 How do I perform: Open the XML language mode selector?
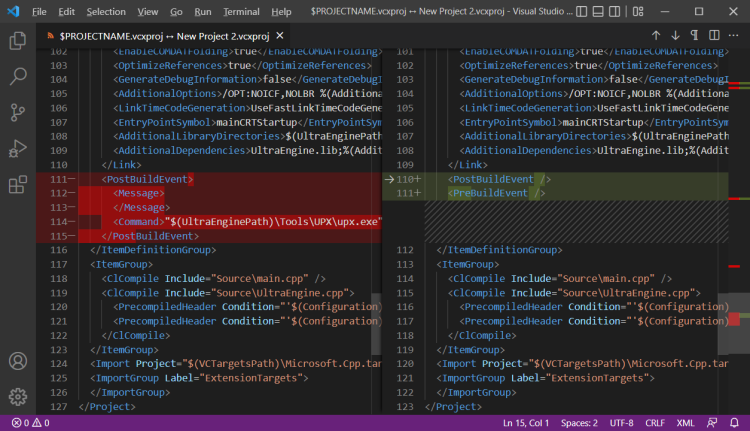686,423
